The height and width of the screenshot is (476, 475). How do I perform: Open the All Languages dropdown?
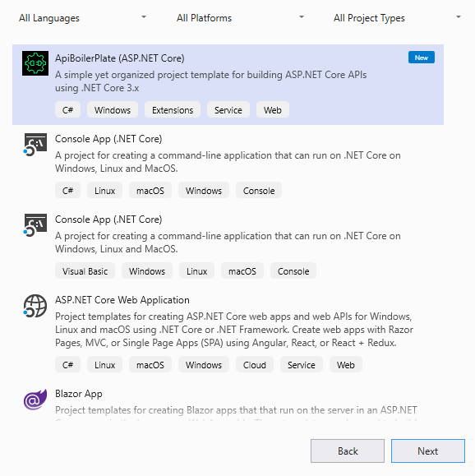(82, 18)
